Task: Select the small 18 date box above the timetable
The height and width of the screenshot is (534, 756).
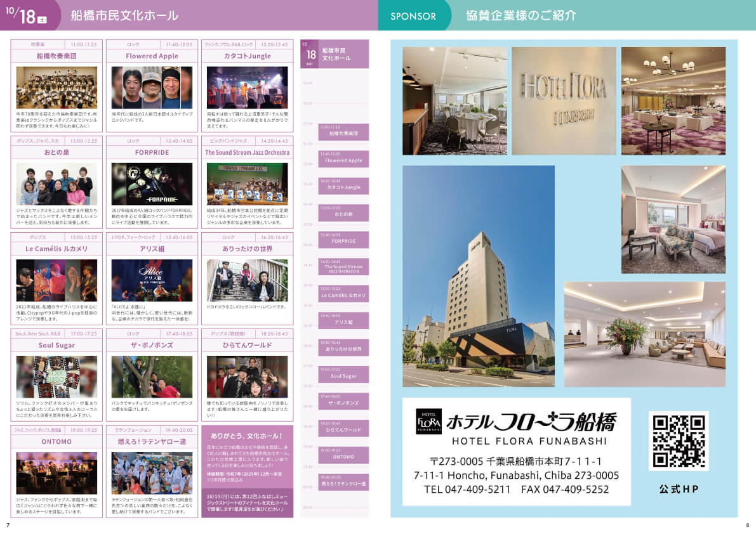Action: (x=310, y=55)
